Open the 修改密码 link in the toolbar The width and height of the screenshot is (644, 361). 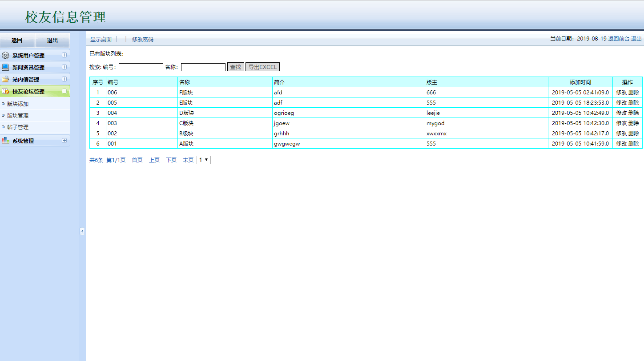click(x=142, y=39)
